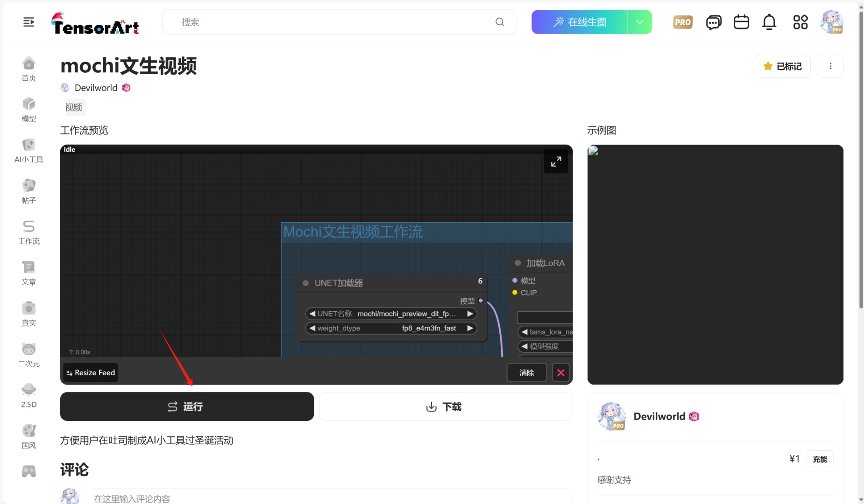Open 帖子 posts in sidebar
This screenshot has height=504, width=864.
pos(29,192)
